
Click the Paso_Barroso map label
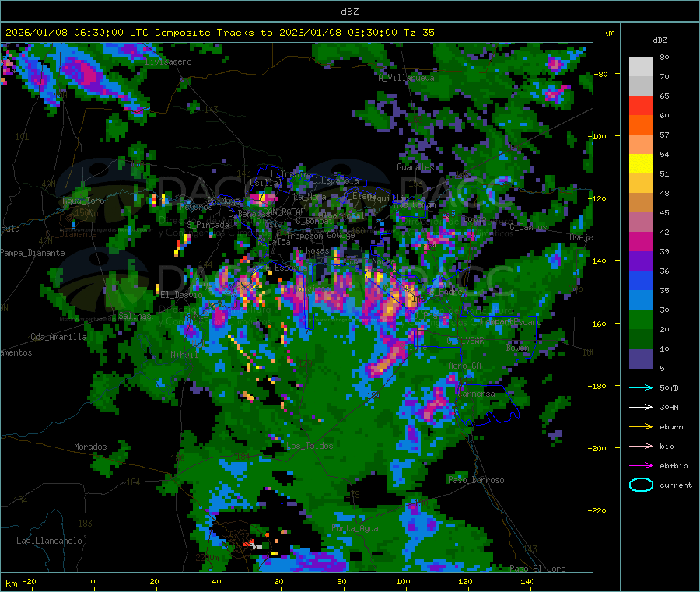[476, 480]
